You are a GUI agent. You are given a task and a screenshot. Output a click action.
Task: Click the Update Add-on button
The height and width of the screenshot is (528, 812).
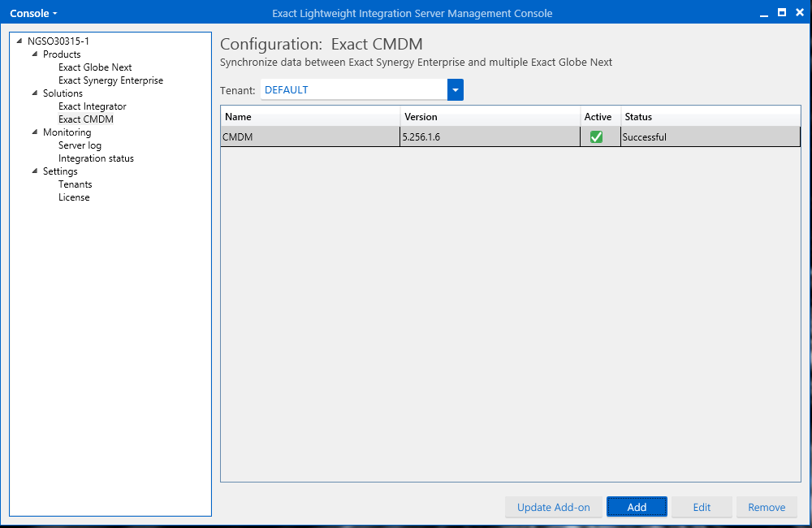(x=554, y=507)
